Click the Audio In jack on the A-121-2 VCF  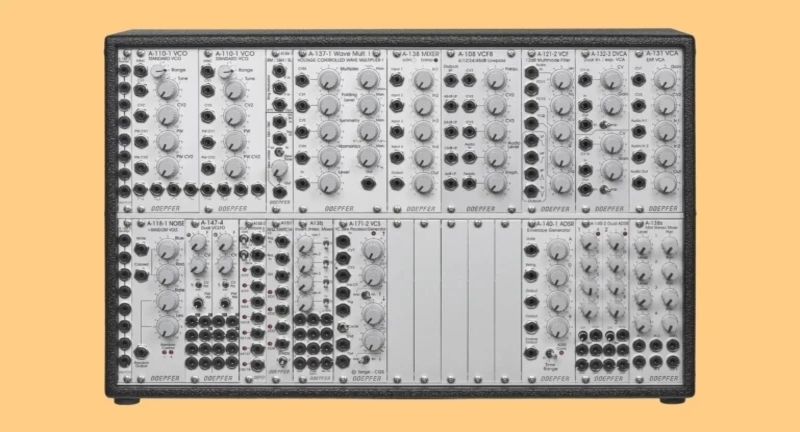532,73
